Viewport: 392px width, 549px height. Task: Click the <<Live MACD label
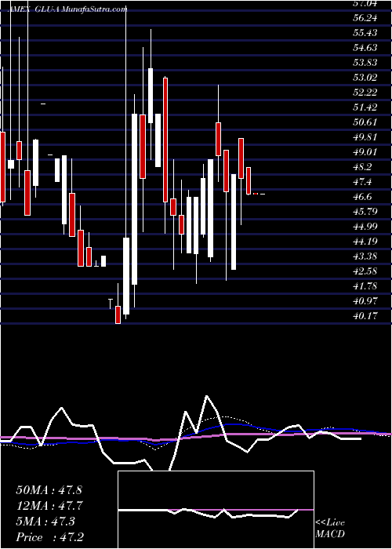[330, 529]
